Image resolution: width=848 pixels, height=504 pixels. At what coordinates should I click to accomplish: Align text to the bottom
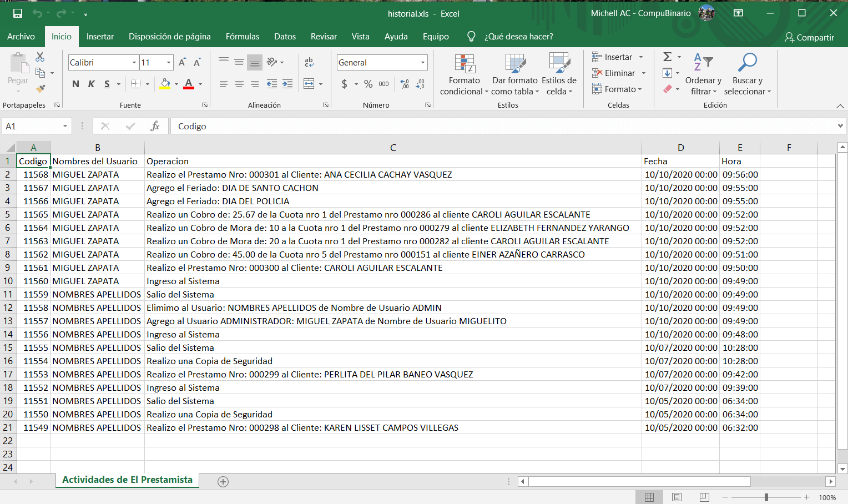coord(255,62)
